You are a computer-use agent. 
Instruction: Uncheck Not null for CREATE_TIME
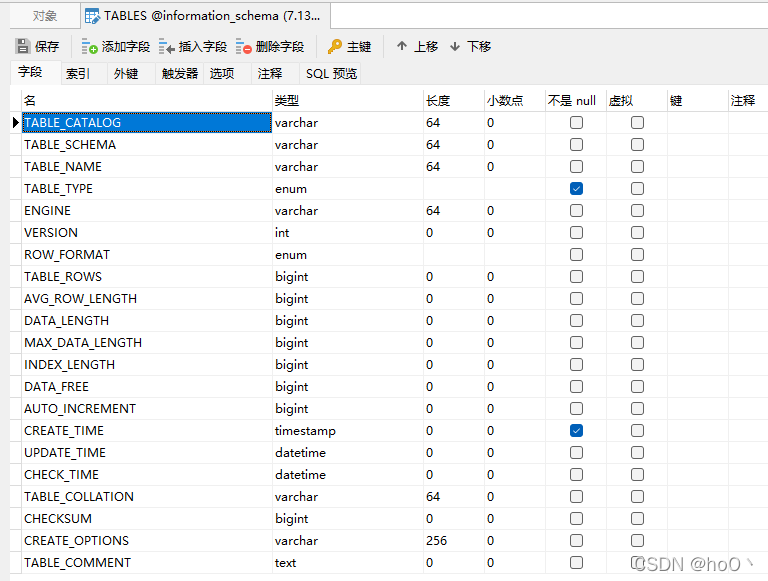[x=576, y=431]
